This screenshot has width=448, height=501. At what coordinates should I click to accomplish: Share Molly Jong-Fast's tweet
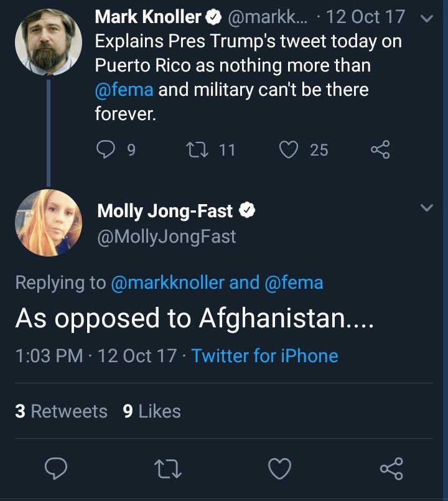(393, 467)
